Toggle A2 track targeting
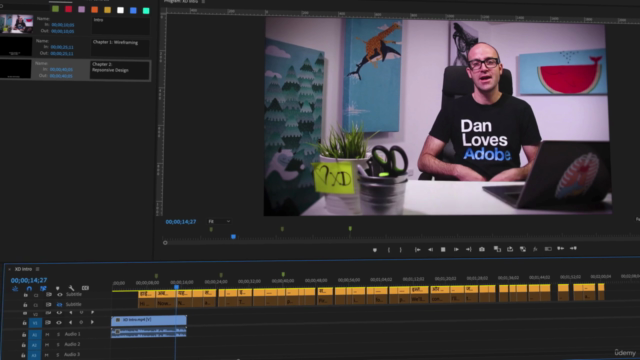This screenshot has height=360, width=640. [x=34, y=345]
